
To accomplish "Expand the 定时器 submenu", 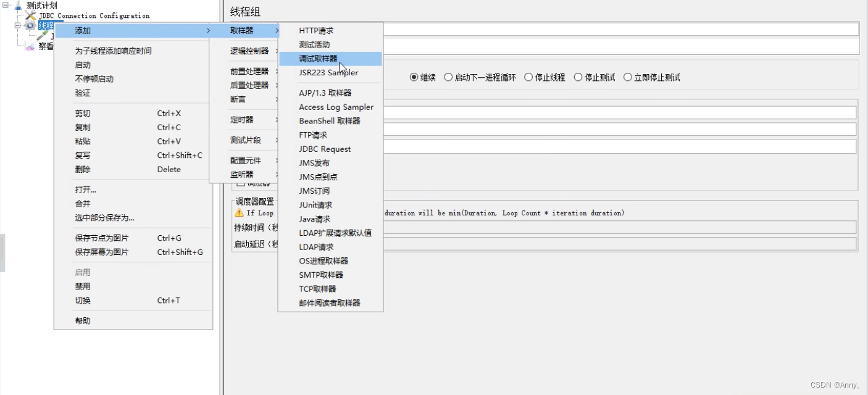I will 244,120.
